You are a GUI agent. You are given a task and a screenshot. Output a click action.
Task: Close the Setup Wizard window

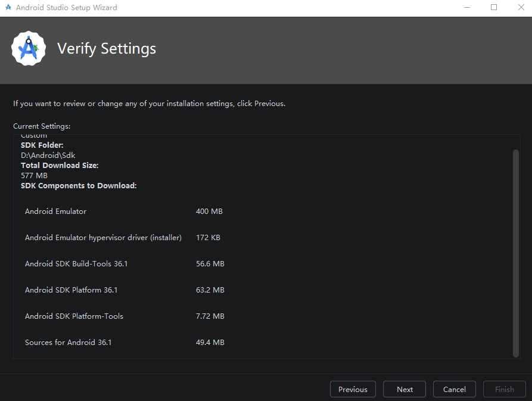pyautogui.click(x=521, y=7)
